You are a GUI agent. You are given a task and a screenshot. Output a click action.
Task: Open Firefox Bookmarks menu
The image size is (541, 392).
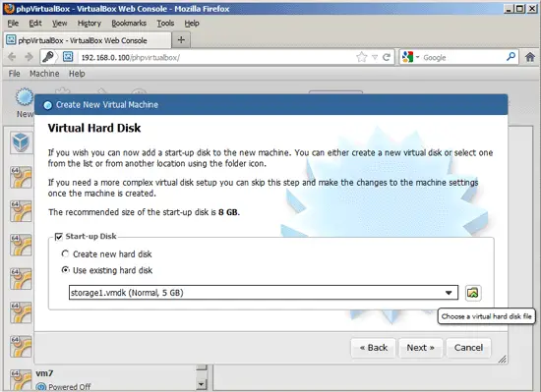129,23
